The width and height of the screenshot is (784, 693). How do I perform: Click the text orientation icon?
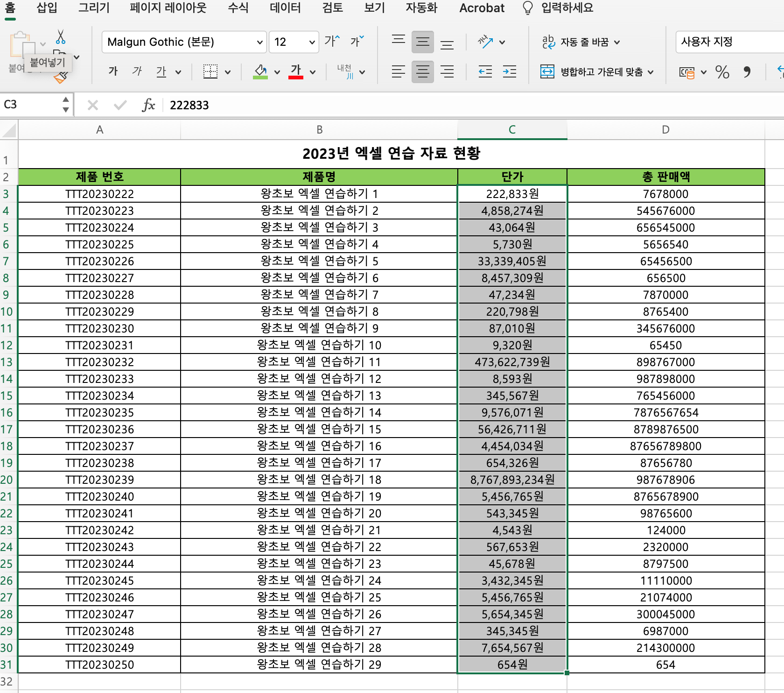tap(485, 42)
